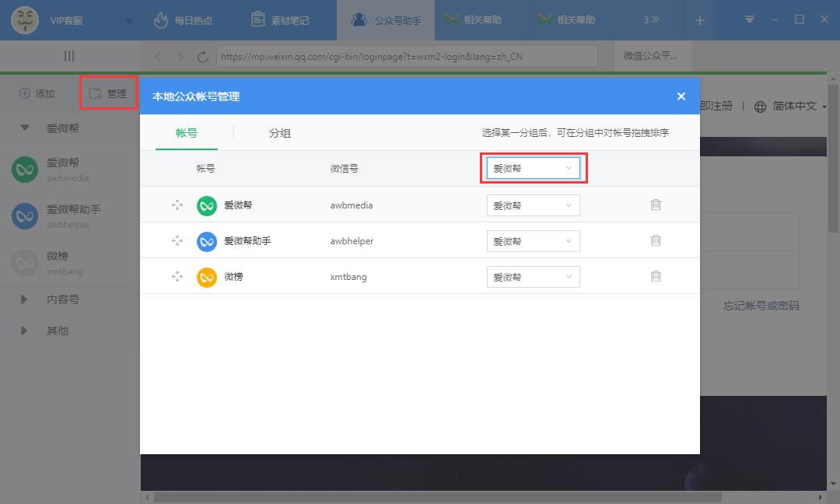Click the sidebar collapse bars icon
The image size is (840, 504).
69,56
